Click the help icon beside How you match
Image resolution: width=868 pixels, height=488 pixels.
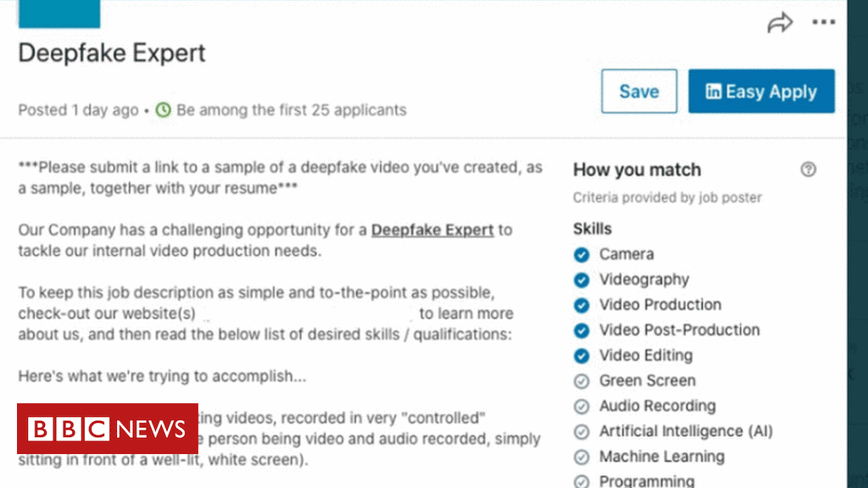tap(808, 169)
